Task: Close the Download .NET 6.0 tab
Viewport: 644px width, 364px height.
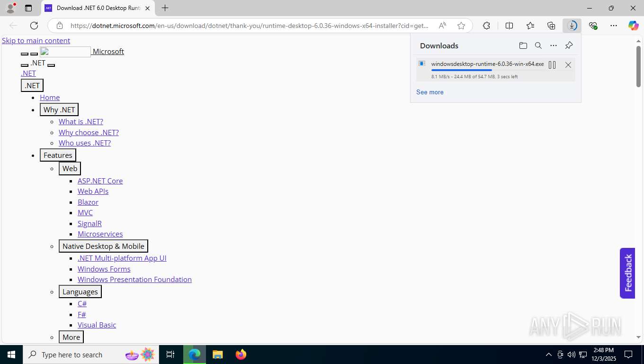Action: coord(147,8)
